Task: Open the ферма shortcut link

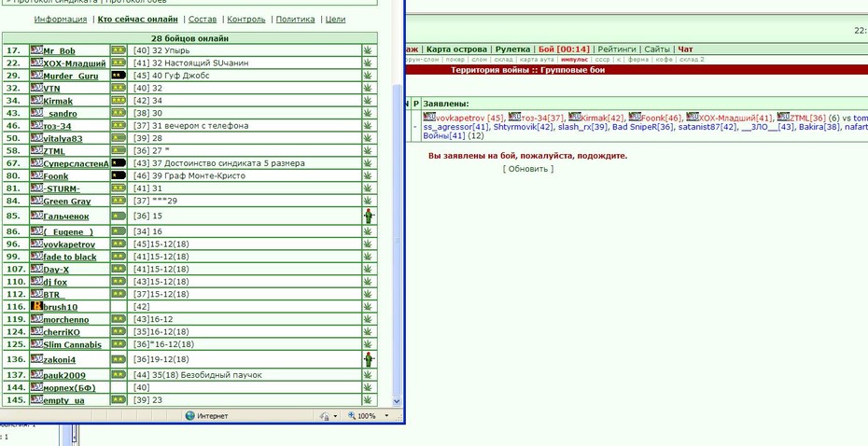Action: tap(637, 59)
